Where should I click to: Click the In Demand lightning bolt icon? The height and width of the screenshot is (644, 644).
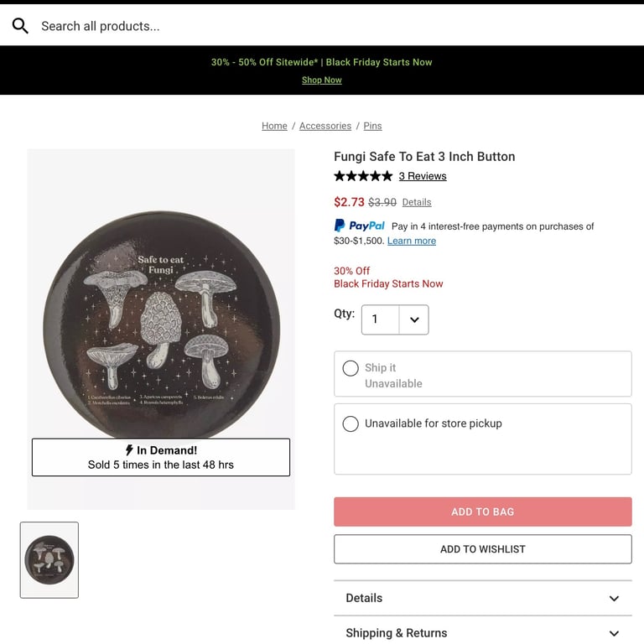[129, 450]
